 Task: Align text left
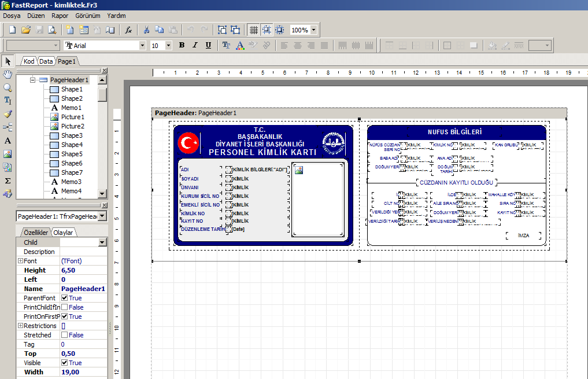click(284, 45)
